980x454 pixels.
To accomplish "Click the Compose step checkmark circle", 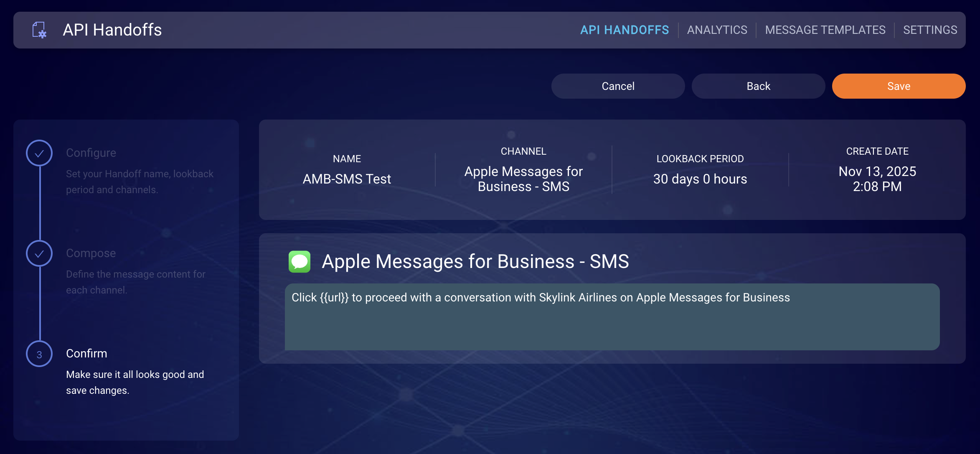I will [x=39, y=253].
